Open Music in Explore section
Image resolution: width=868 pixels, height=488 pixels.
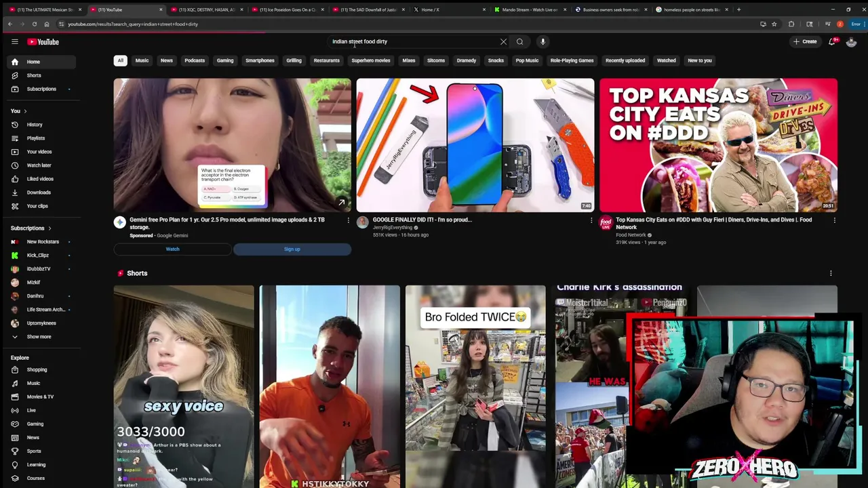pos(41,384)
